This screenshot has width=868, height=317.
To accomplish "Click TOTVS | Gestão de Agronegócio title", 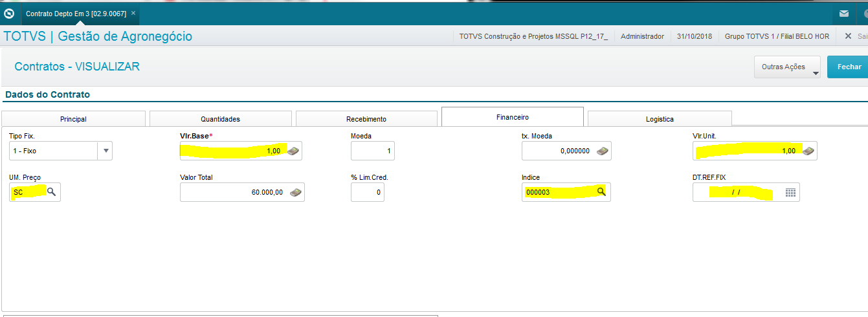I will (x=98, y=36).
